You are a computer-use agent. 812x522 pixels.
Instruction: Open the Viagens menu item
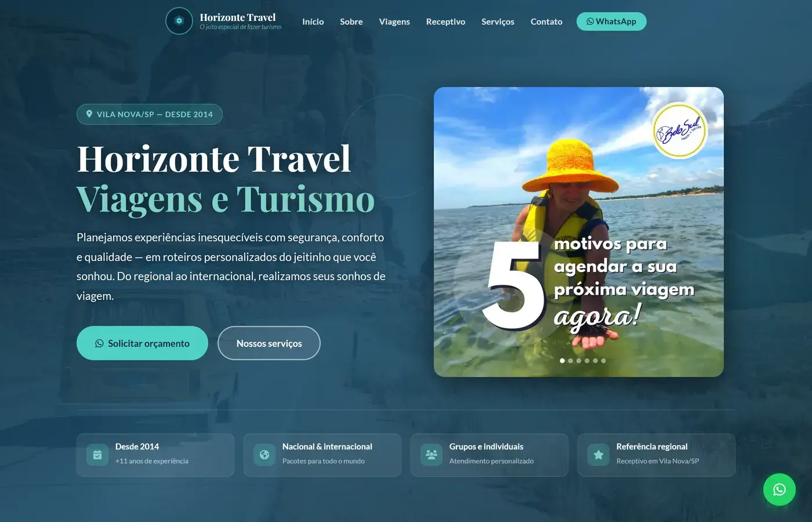click(394, 21)
